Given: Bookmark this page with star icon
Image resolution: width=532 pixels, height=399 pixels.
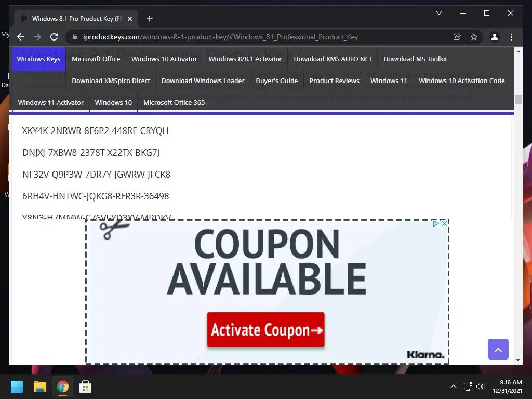Looking at the screenshot, I should (474, 37).
